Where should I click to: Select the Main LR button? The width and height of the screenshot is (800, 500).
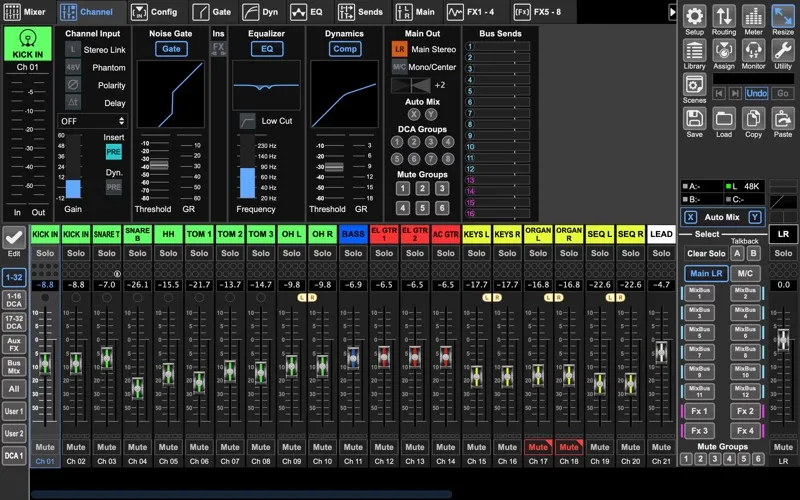click(x=706, y=273)
